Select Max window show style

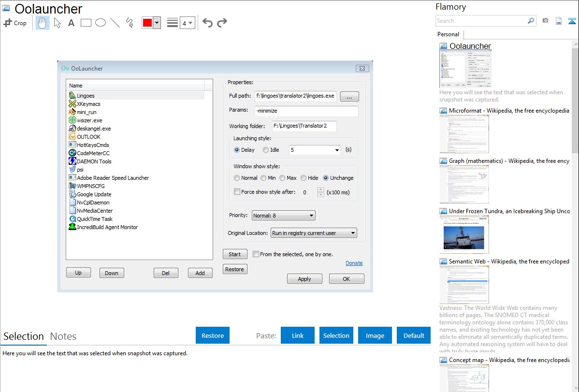288,178
